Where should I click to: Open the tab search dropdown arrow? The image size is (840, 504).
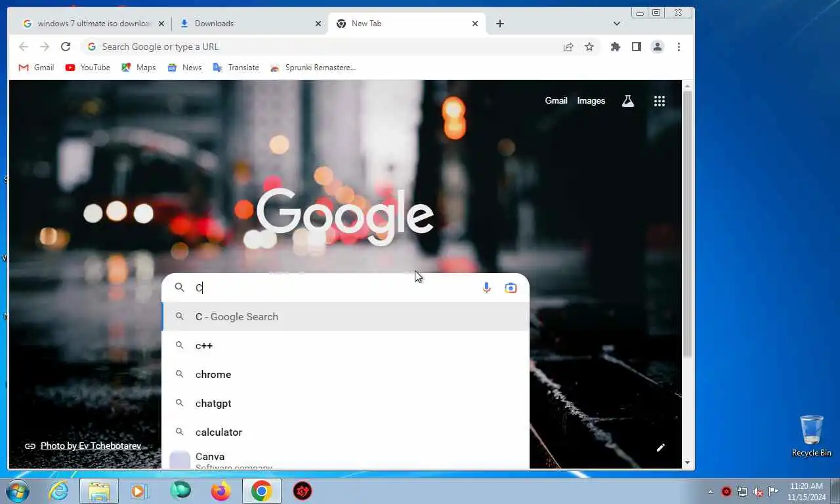[x=617, y=24]
